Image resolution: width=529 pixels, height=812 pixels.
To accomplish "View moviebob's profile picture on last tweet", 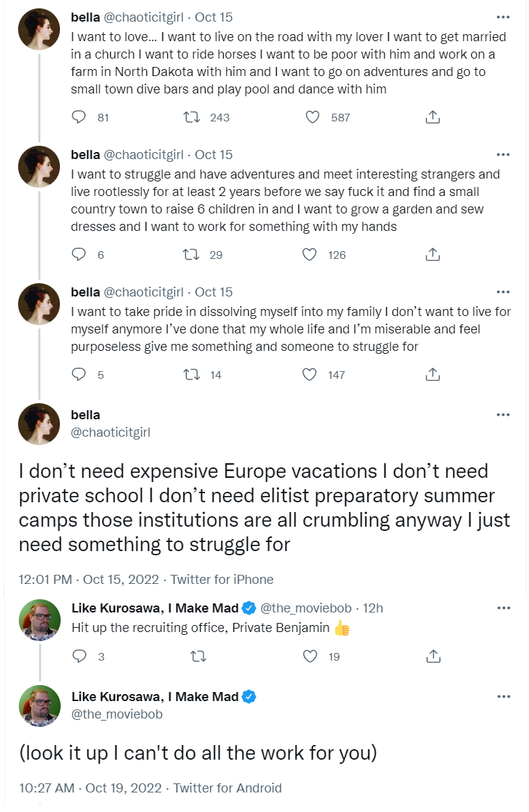I will pos(39,705).
